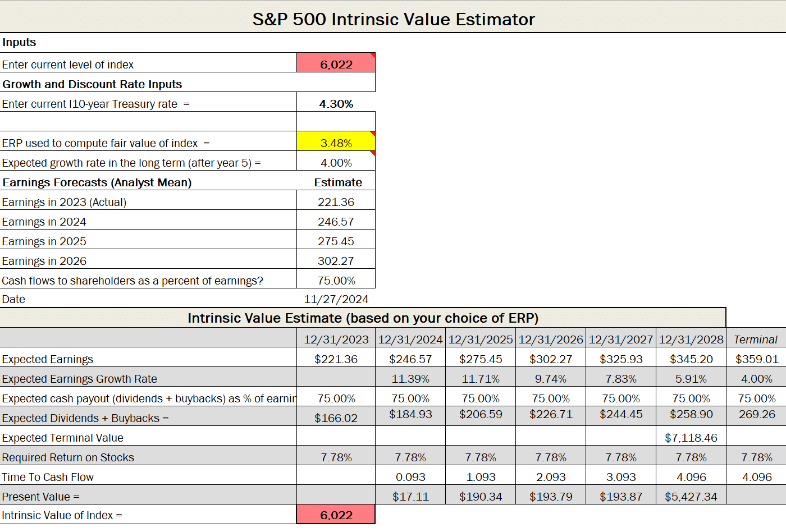Viewport: 786px width, 532px height.
Task: Select the Present Value cell showing $5,427.34
Action: (691, 496)
